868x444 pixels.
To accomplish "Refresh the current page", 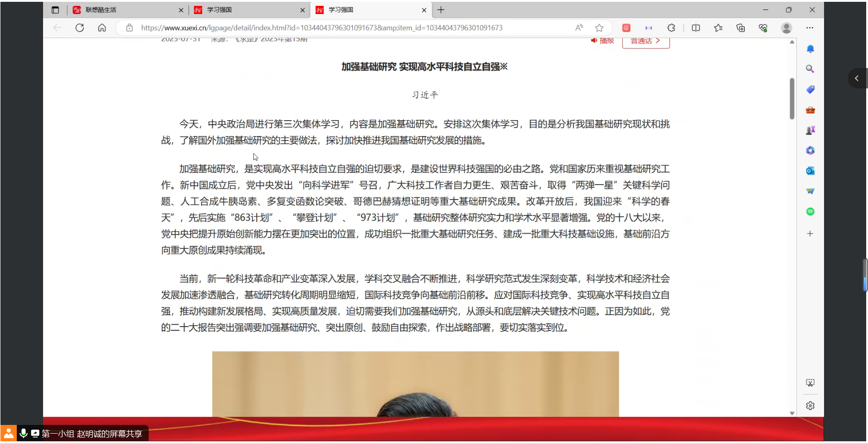I will tap(80, 28).
